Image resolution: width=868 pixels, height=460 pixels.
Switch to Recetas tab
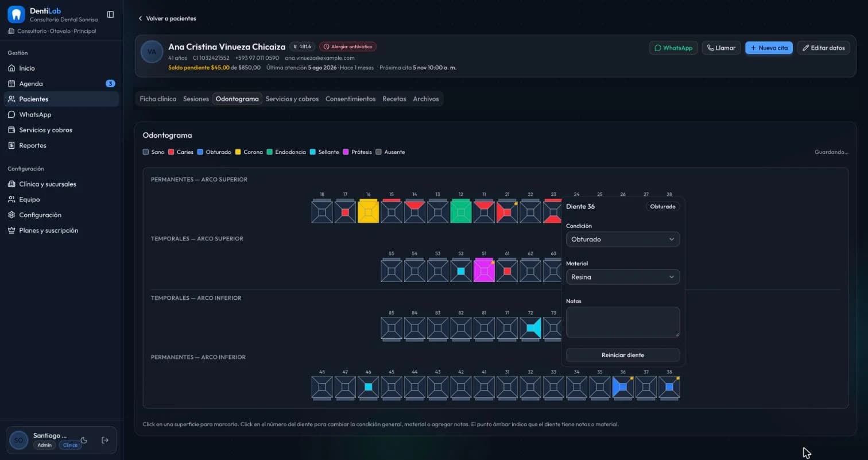[x=394, y=99]
